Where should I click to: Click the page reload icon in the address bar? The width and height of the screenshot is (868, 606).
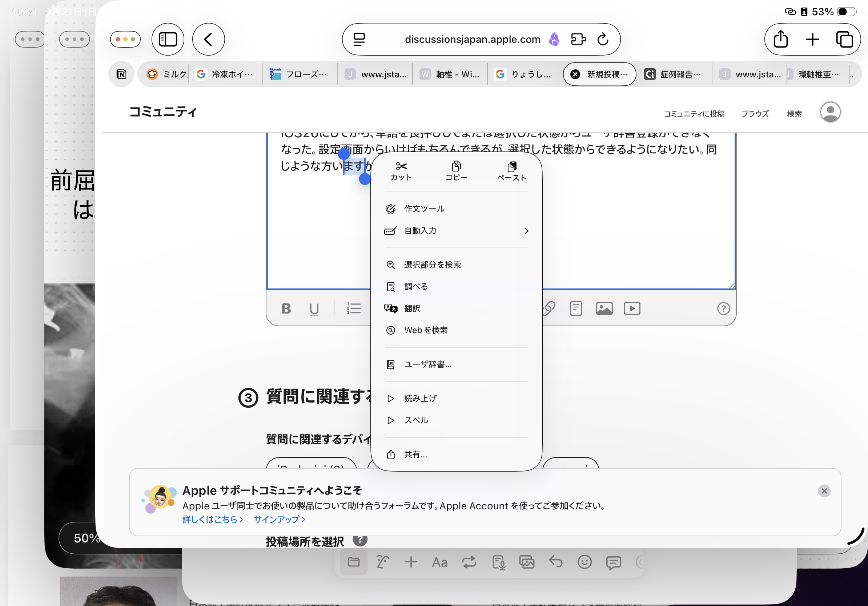point(603,39)
